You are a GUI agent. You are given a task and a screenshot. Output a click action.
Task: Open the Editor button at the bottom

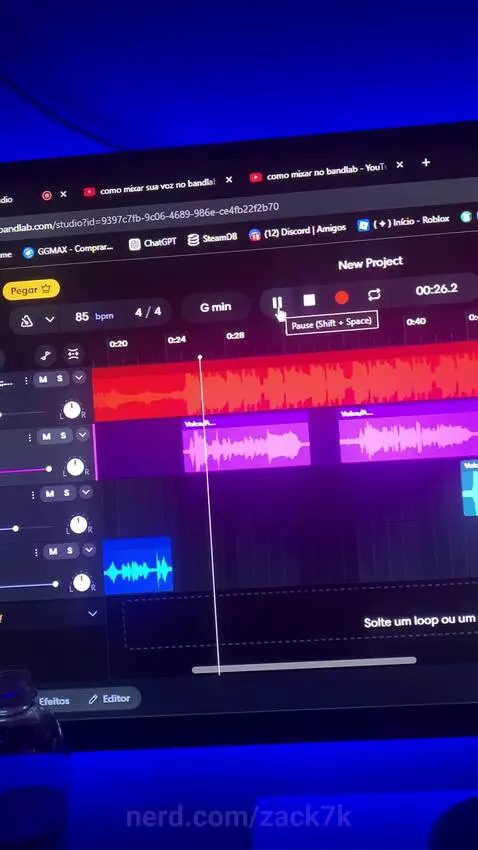pos(110,699)
